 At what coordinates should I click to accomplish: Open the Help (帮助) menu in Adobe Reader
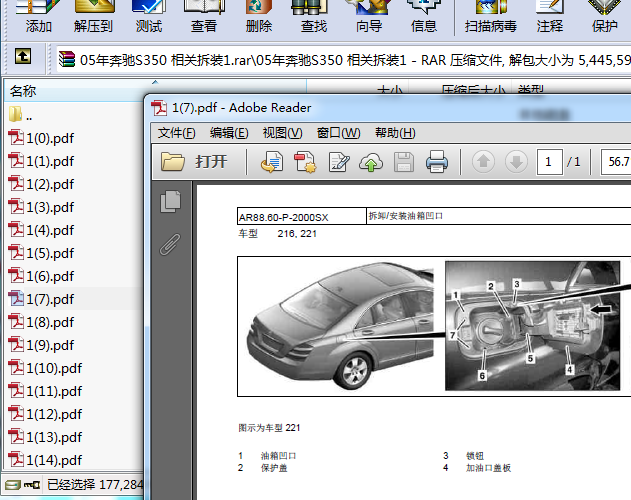pos(395,133)
